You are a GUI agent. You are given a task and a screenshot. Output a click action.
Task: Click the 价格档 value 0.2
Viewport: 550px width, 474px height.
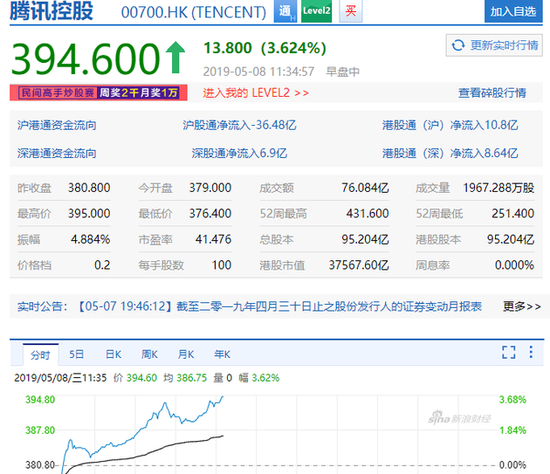click(x=102, y=265)
